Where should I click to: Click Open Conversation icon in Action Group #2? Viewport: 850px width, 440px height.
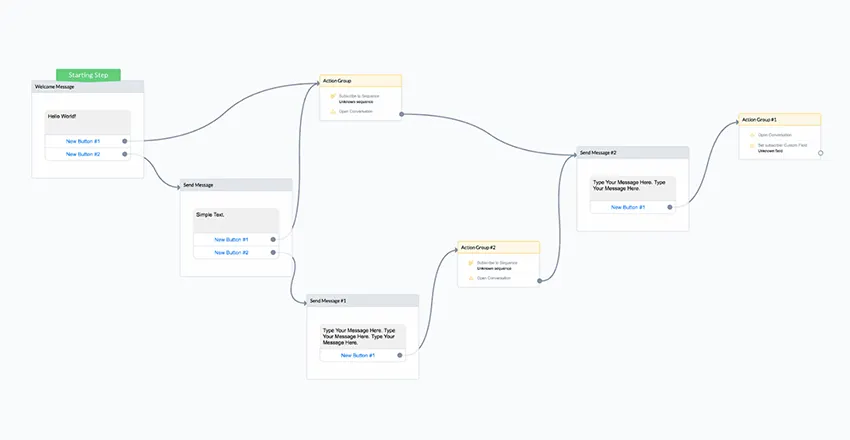pyautogui.click(x=470, y=278)
